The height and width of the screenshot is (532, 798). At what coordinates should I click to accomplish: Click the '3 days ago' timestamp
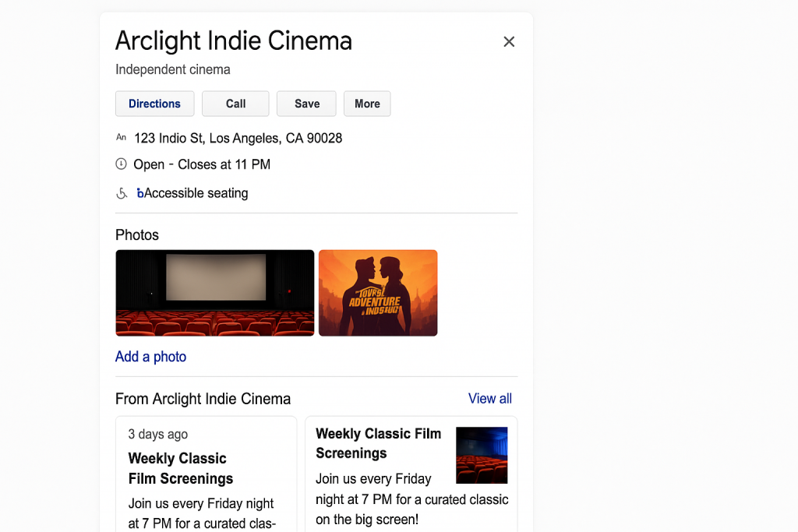point(157,435)
